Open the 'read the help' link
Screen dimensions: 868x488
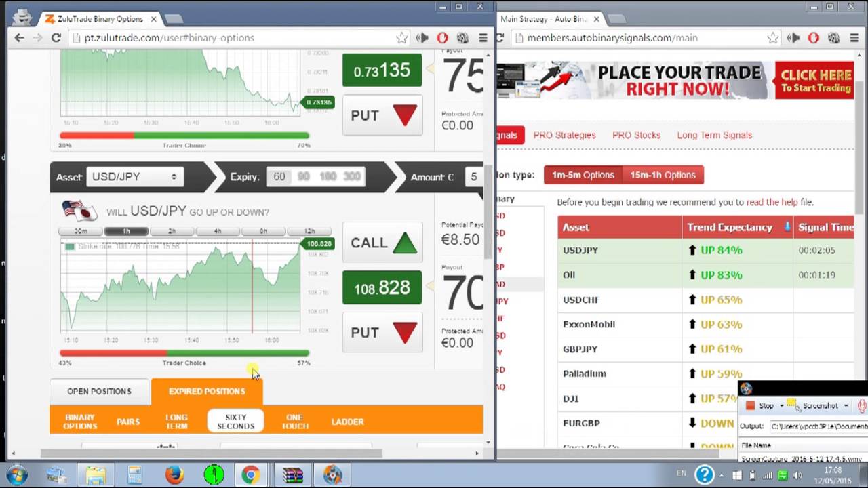click(772, 202)
